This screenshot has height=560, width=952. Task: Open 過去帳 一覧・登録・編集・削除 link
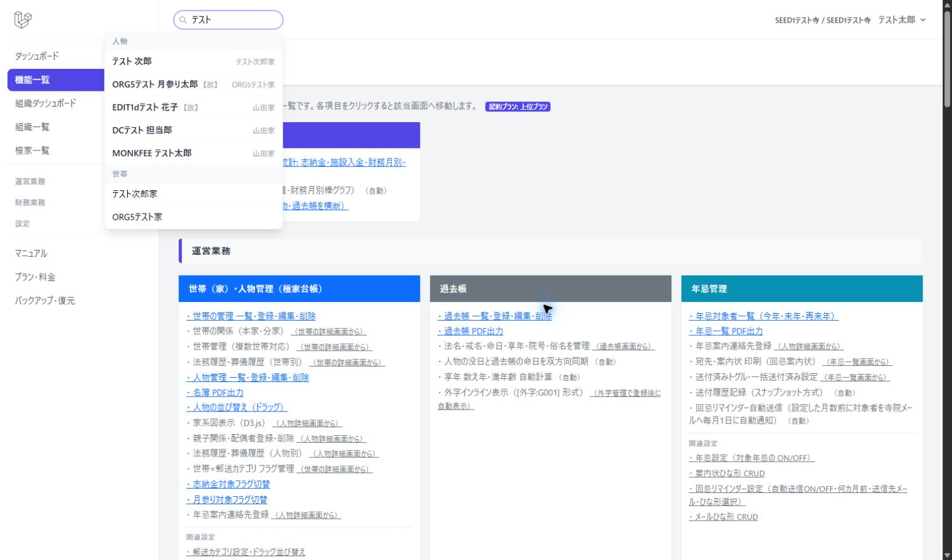tap(495, 316)
